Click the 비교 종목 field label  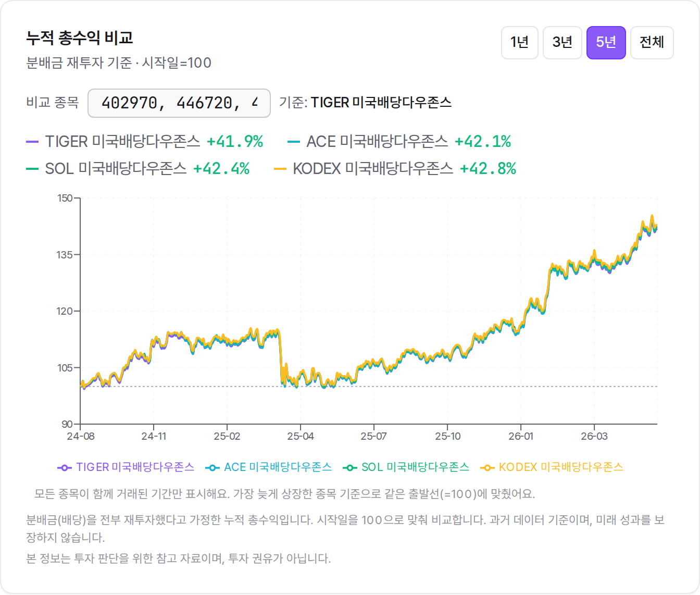coord(53,103)
